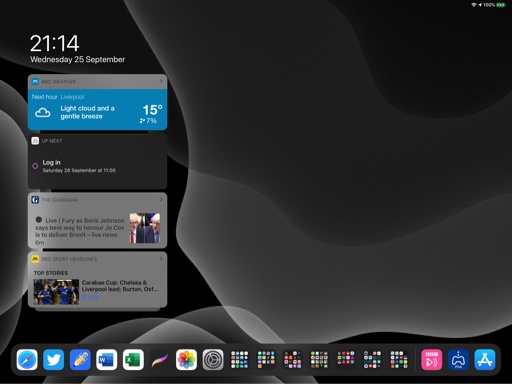This screenshot has height=384, width=512.
Task: Tap the cloud weather icon
Action: point(43,113)
